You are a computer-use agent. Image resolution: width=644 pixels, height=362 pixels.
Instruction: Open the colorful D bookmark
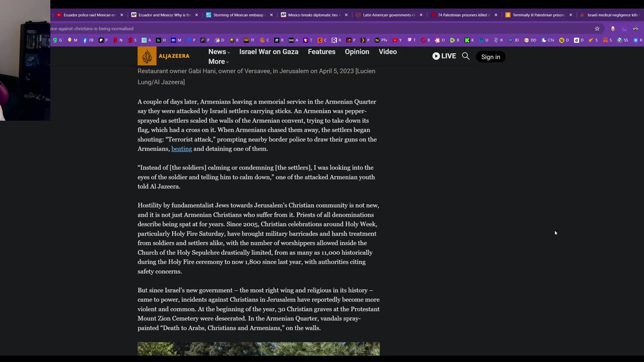[x=219, y=40]
